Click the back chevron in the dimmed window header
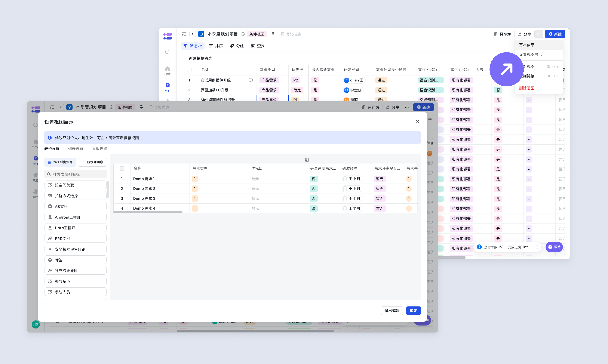Image resolution: width=608 pixels, height=364 pixels. click(x=61, y=107)
